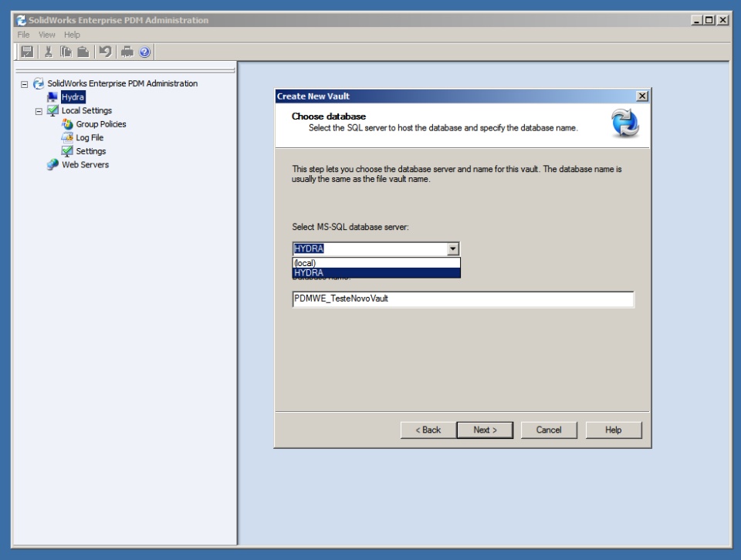Click the dialog Help button

614,430
